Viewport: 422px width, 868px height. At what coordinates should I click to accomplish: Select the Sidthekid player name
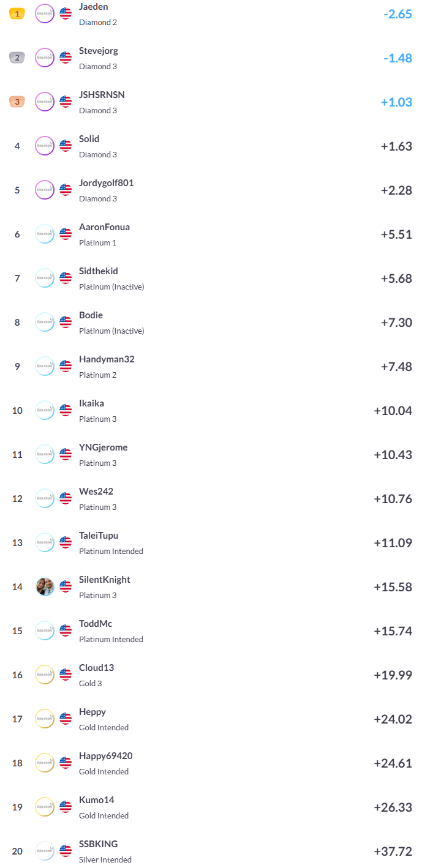coord(99,271)
